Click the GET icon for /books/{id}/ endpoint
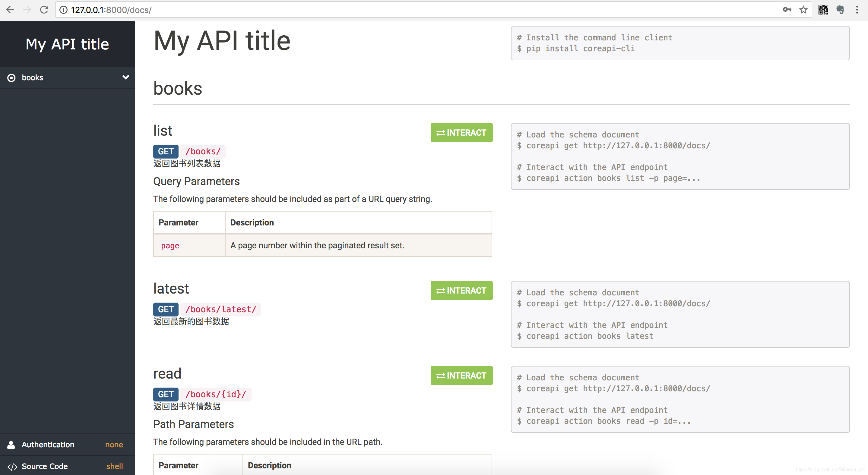Viewport: 868px width, 475px height. (x=166, y=394)
